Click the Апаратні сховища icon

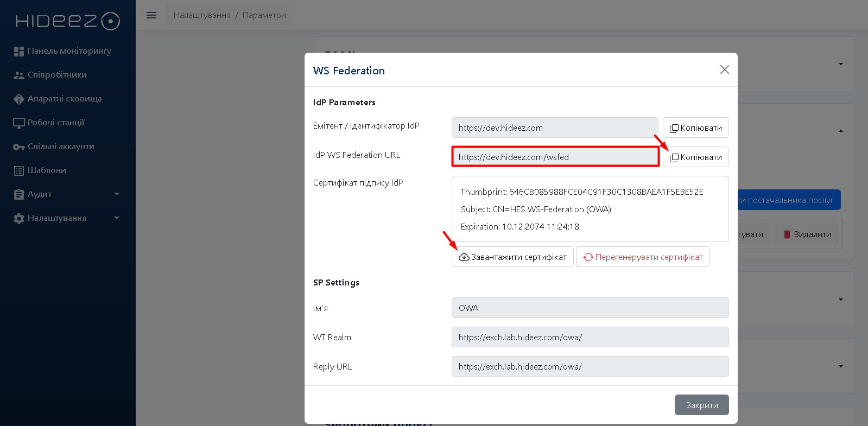19,99
